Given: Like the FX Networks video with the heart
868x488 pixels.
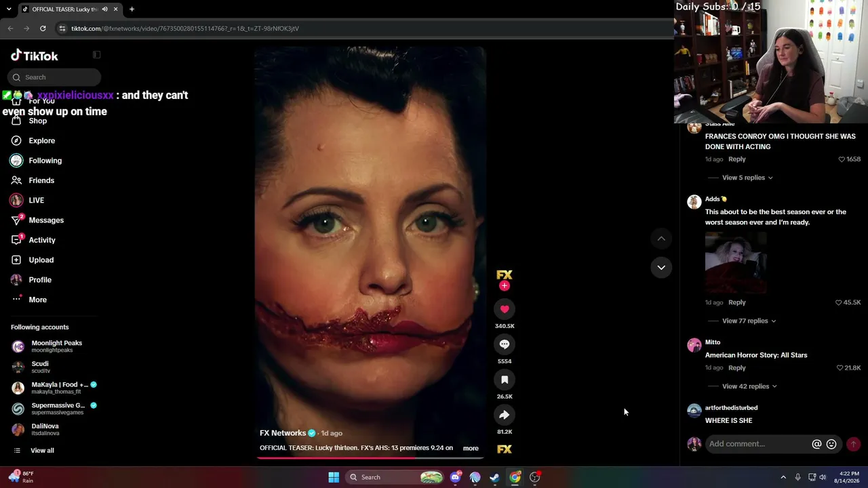Looking at the screenshot, I should tap(505, 309).
